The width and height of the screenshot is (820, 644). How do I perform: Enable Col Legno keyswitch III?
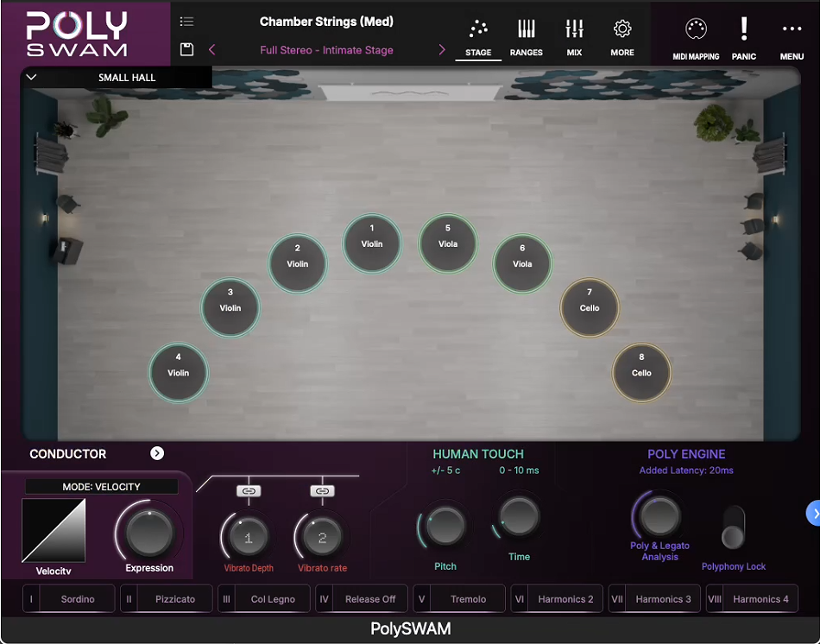click(x=264, y=598)
